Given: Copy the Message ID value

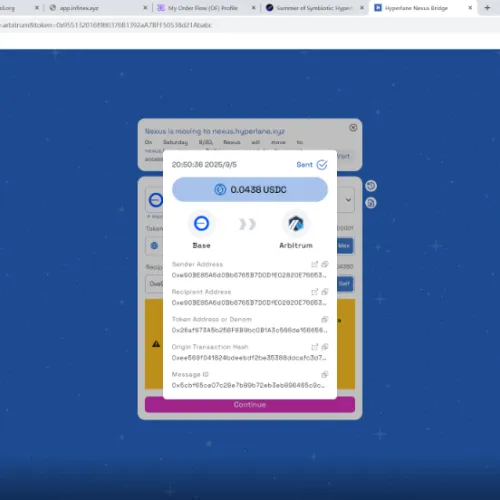Looking at the screenshot, I should pyautogui.click(x=325, y=375).
